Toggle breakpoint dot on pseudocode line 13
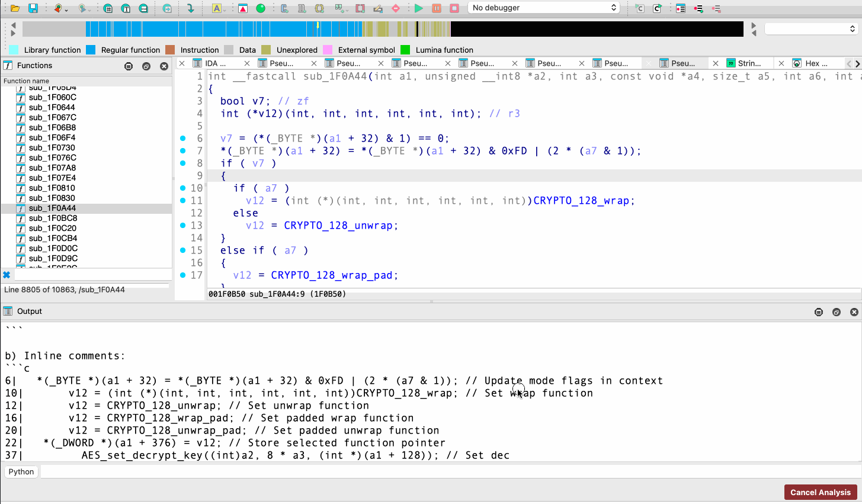This screenshot has width=862, height=504. [183, 225]
